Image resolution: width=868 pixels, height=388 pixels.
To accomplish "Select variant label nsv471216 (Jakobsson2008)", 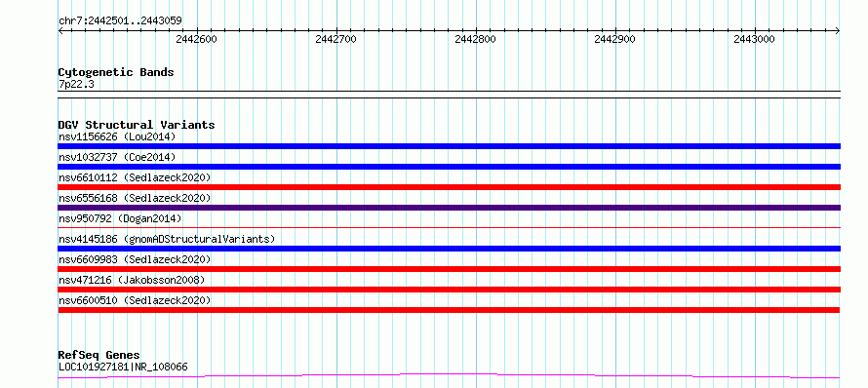I will [132, 280].
